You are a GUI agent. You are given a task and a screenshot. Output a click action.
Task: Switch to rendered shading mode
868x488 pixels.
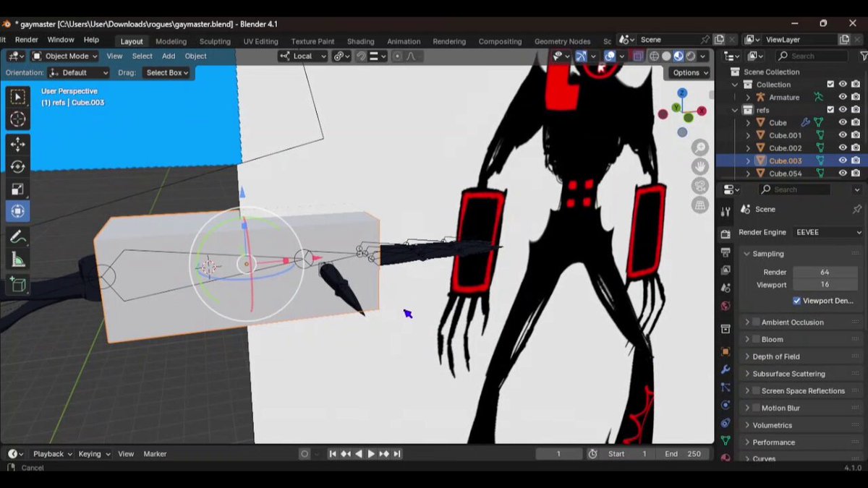(x=691, y=56)
